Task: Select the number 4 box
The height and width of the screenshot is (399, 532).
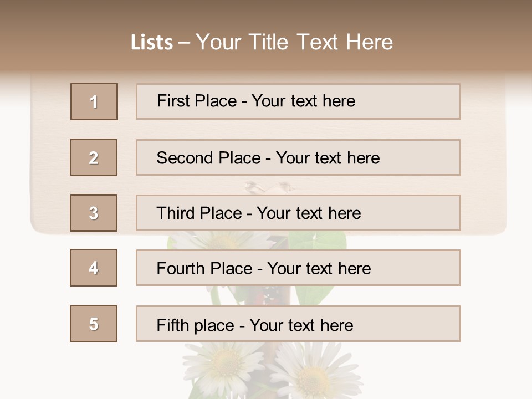Action: tap(94, 268)
